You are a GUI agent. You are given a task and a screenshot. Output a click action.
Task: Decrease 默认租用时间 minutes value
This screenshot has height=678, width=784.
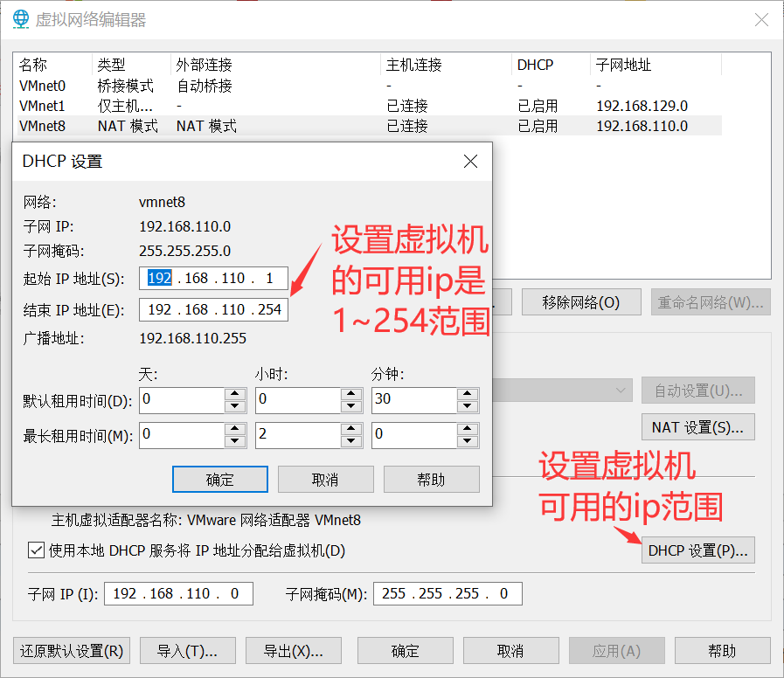[x=467, y=406]
